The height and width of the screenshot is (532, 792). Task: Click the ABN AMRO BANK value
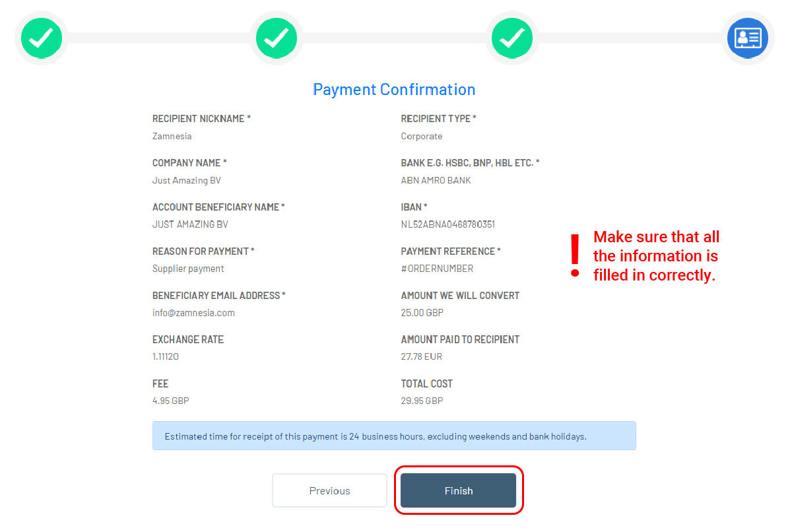tap(436, 180)
